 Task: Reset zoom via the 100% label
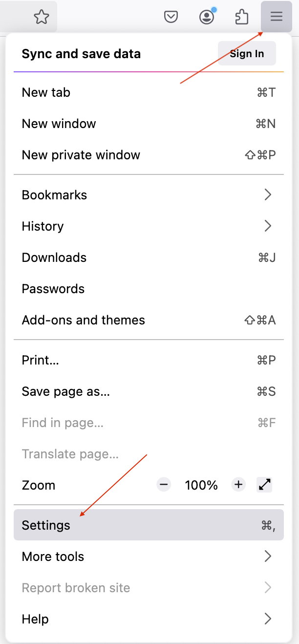(x=201, y=485)
